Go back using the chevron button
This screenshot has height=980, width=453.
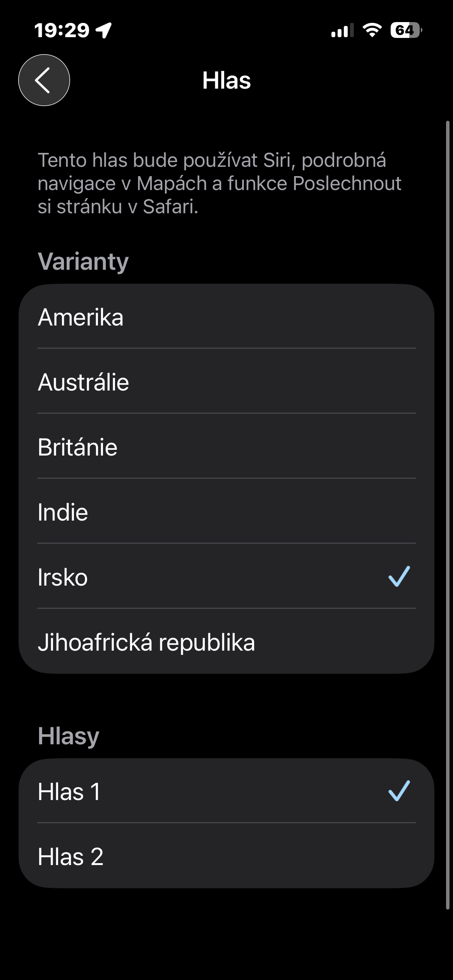point(44,80)
